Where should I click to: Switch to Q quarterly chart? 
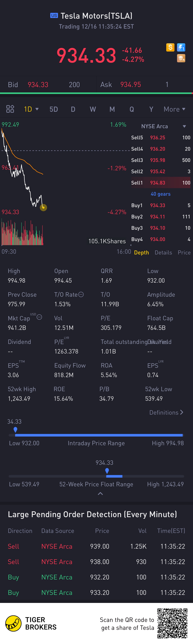[x=132, y=109]
